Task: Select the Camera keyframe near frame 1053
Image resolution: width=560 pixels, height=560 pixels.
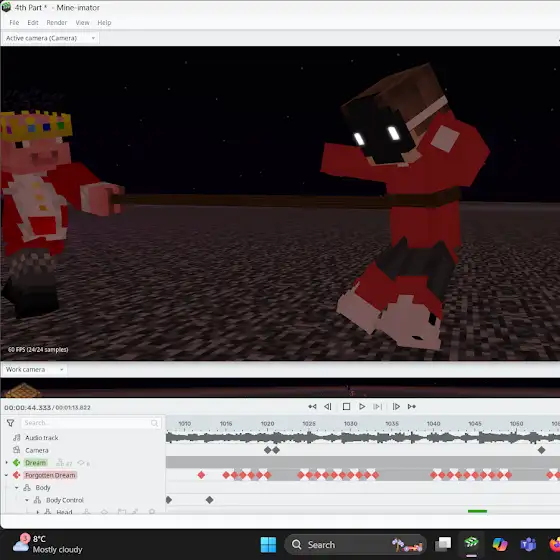Action: coord(541,450)
